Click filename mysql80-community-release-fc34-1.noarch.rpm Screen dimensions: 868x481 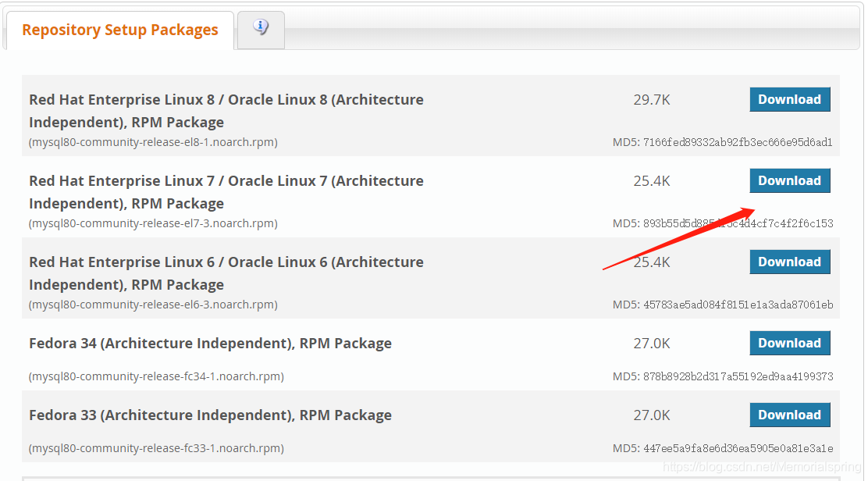pyautogui.click(x=156, y=377)
